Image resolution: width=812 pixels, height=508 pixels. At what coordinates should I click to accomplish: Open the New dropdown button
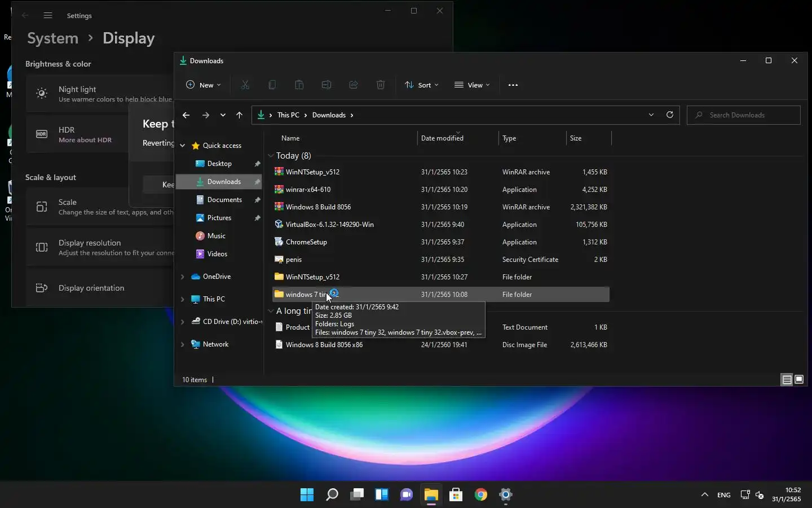point(204,85)
